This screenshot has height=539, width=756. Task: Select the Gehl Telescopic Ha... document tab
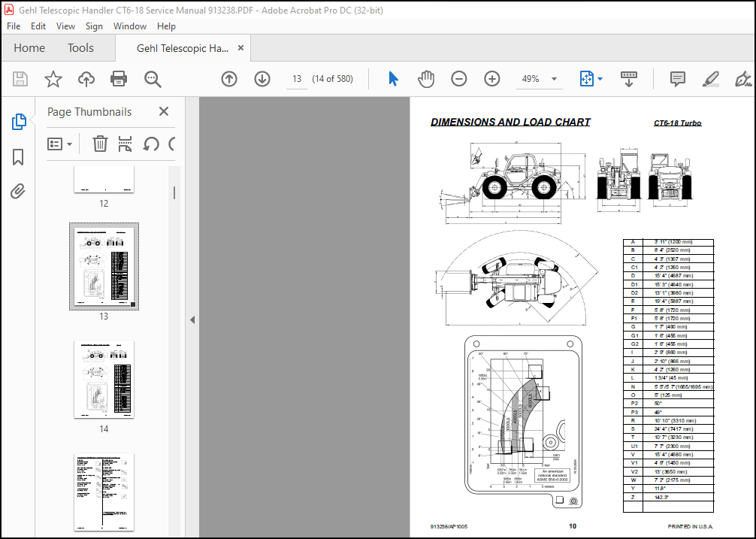coord(183,47)
